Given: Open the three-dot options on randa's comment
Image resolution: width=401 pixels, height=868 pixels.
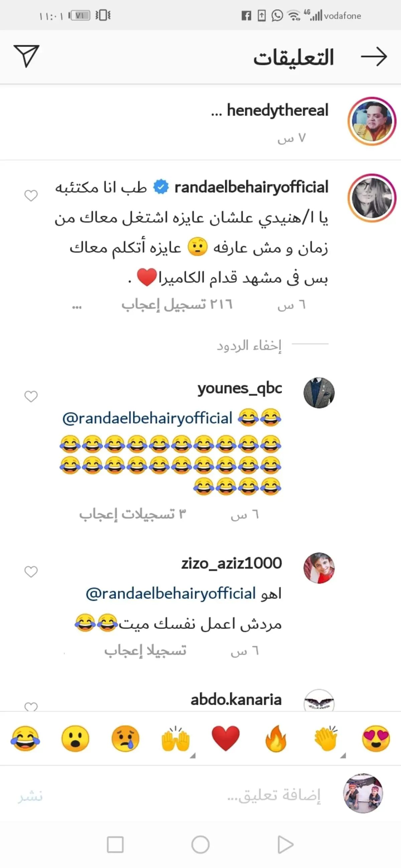Looking at the screenshot, I should click(x=77, y=307).
